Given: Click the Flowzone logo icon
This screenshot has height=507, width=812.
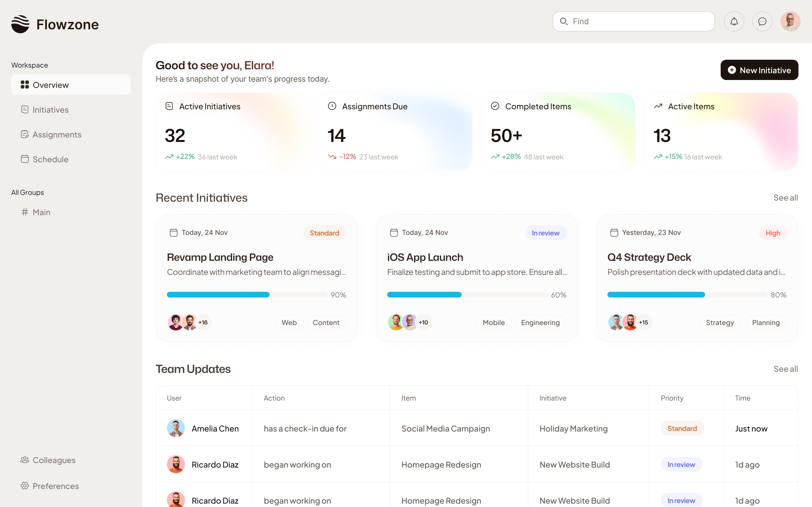Looking at the screenshot, I should click(20, 24).
